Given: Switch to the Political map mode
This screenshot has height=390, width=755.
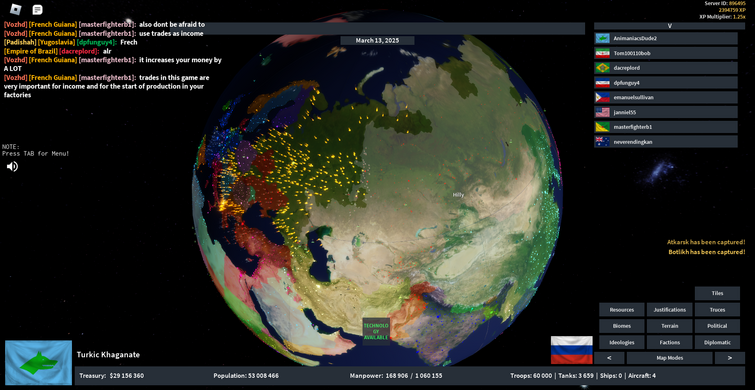Looking at the screenshot, I should [x=717, y=326].
